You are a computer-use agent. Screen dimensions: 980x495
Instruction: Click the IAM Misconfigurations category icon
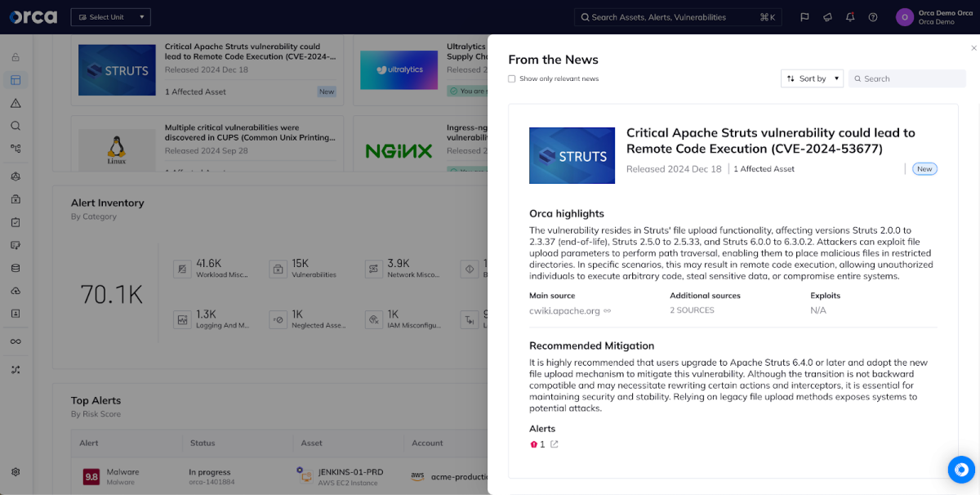point(373,319)
